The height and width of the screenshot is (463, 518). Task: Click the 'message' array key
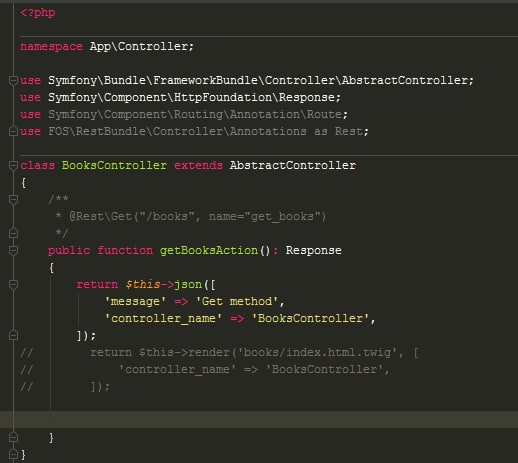[x=135, y=302]
